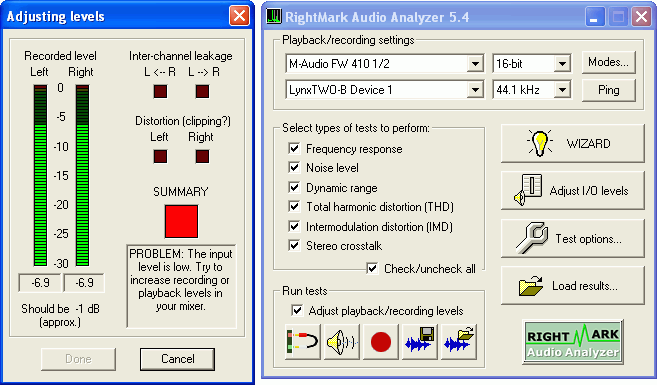Click the red SUMMARY status indicator

pos(181,221)
